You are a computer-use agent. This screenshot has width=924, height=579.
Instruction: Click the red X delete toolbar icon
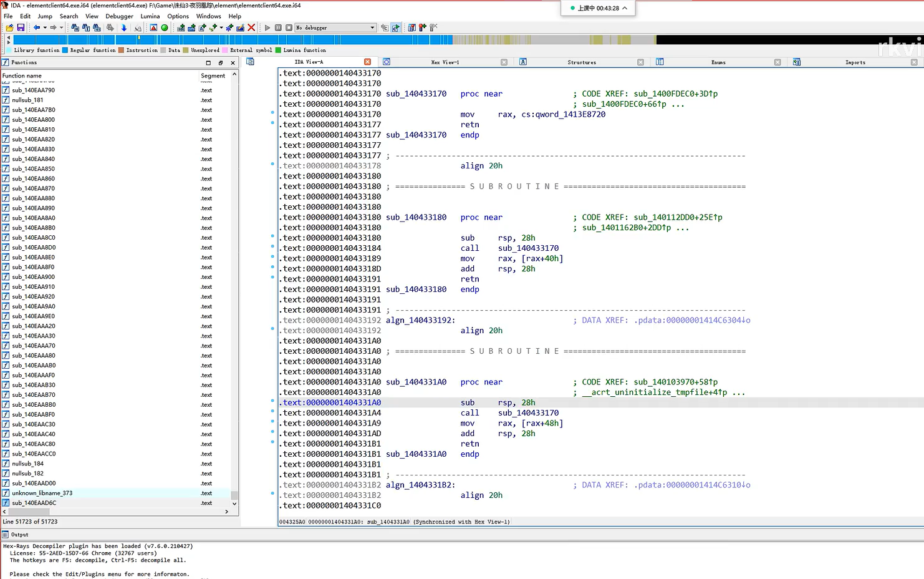251,27
